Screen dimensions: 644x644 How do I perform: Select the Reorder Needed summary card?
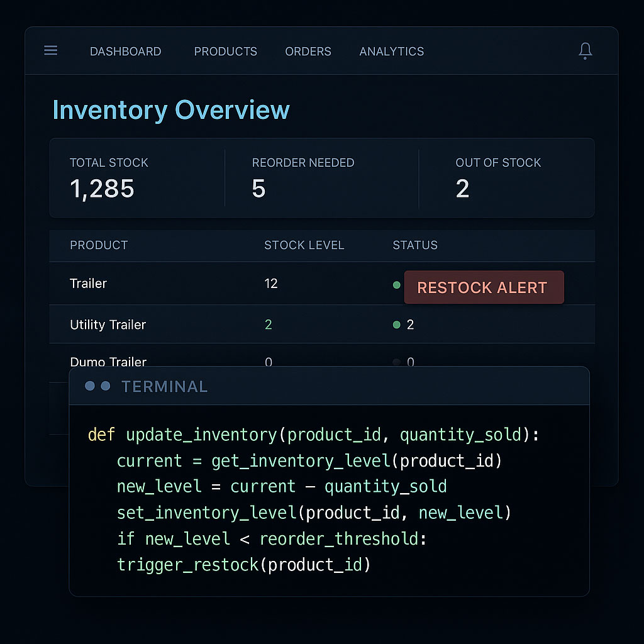point(321,178)
